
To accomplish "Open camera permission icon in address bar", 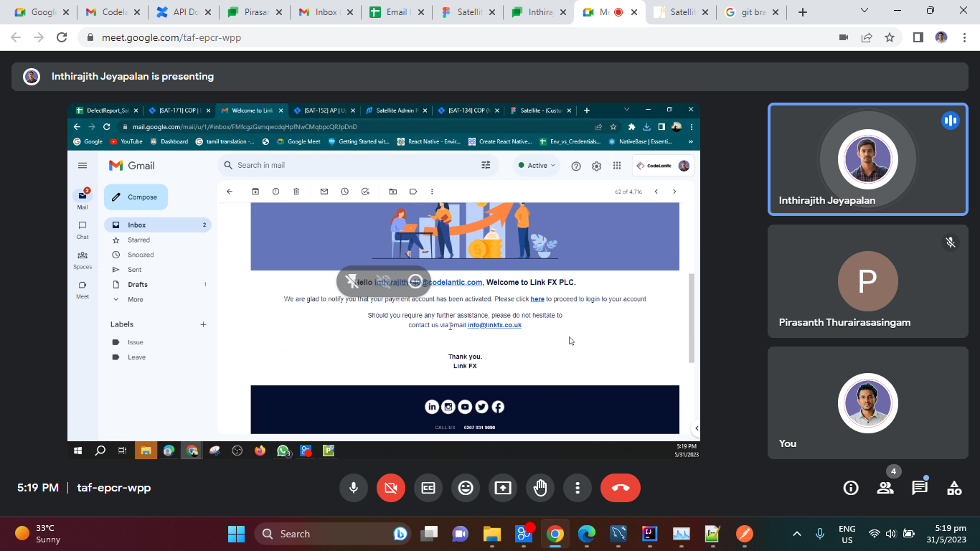I will [x=844, y=37].
